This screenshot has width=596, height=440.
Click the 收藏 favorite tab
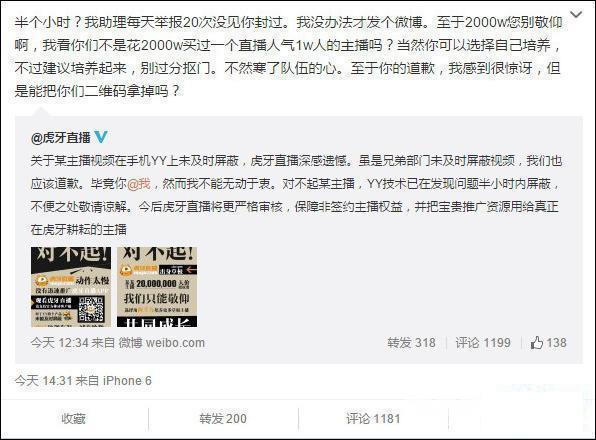pyautogui.click(x=74, y=419)
